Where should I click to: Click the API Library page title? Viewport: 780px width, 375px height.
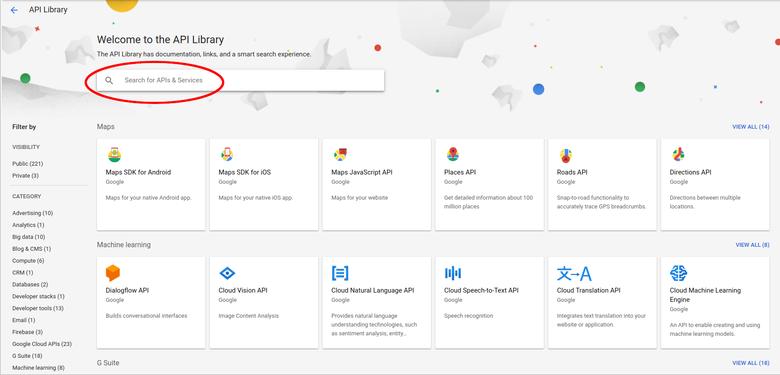coord(48,10)
